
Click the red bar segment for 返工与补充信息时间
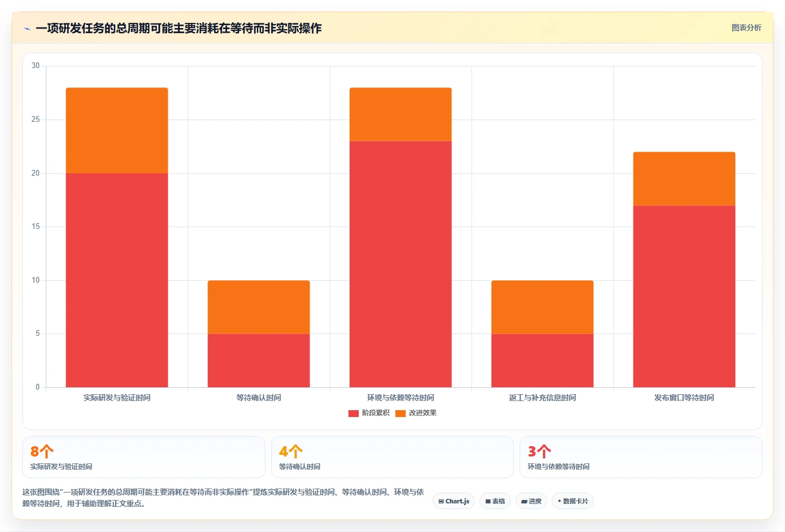click(x=542, y=360)
